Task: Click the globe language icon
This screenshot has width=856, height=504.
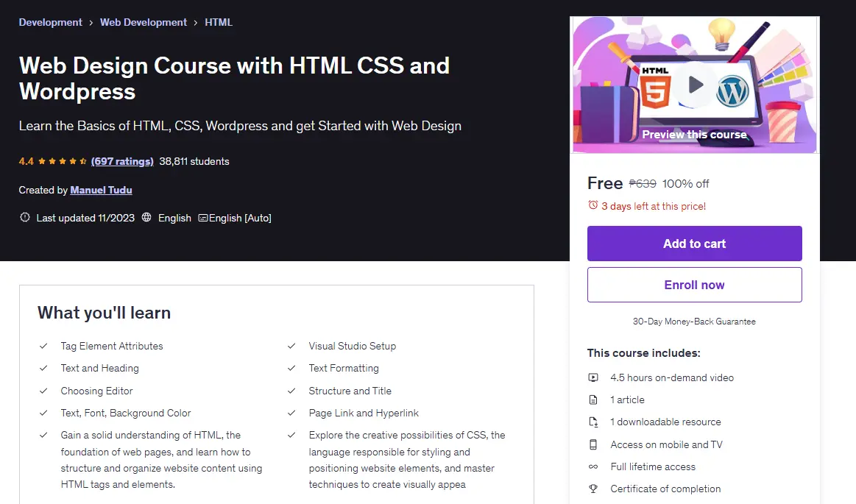Action: [x=146, y=217]
